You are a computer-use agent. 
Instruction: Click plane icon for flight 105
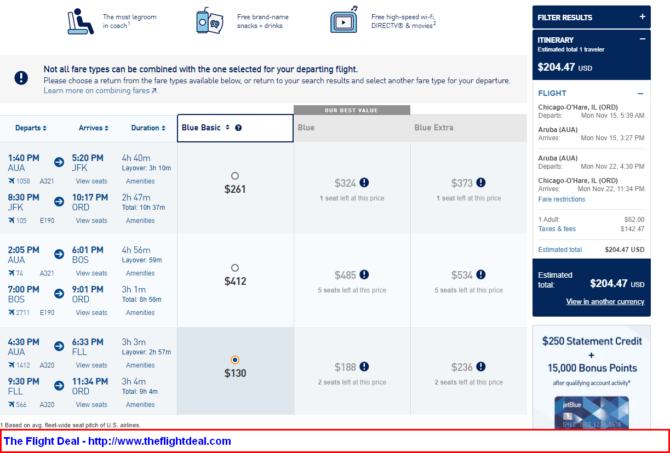(x=11, y=221)
